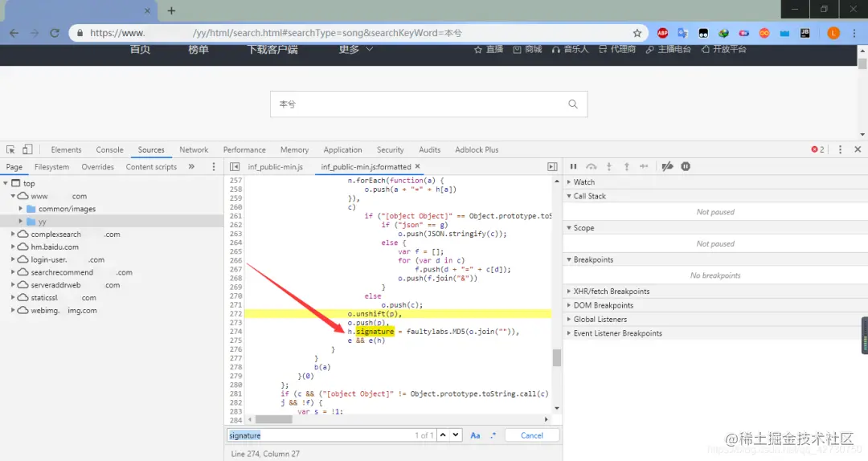
Task: Click the Step debugger button
Action: (x=644, y=166)
